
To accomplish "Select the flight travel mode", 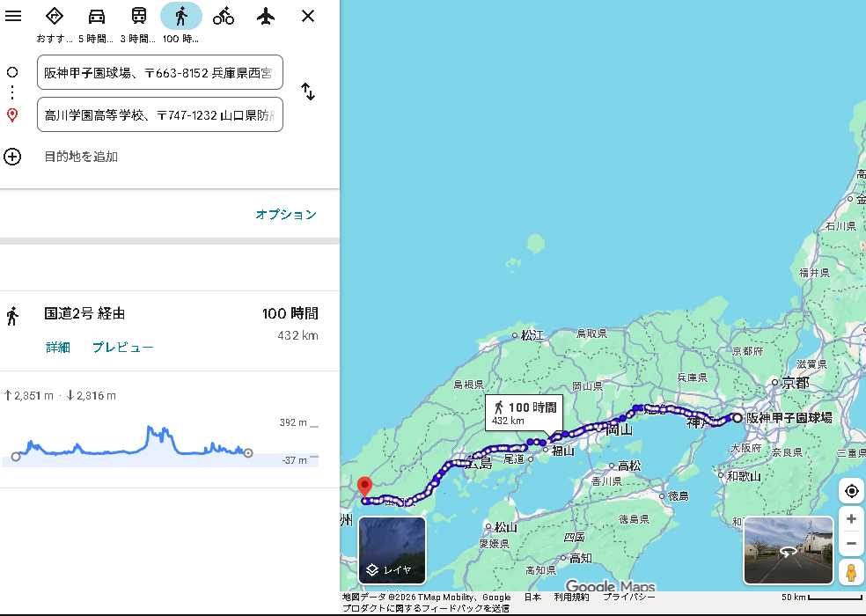I will 266,16.
